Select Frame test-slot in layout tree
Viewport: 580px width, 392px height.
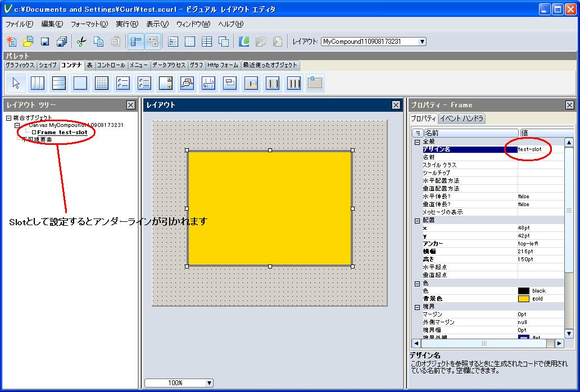pyautogui.click(x=61, y=133)
